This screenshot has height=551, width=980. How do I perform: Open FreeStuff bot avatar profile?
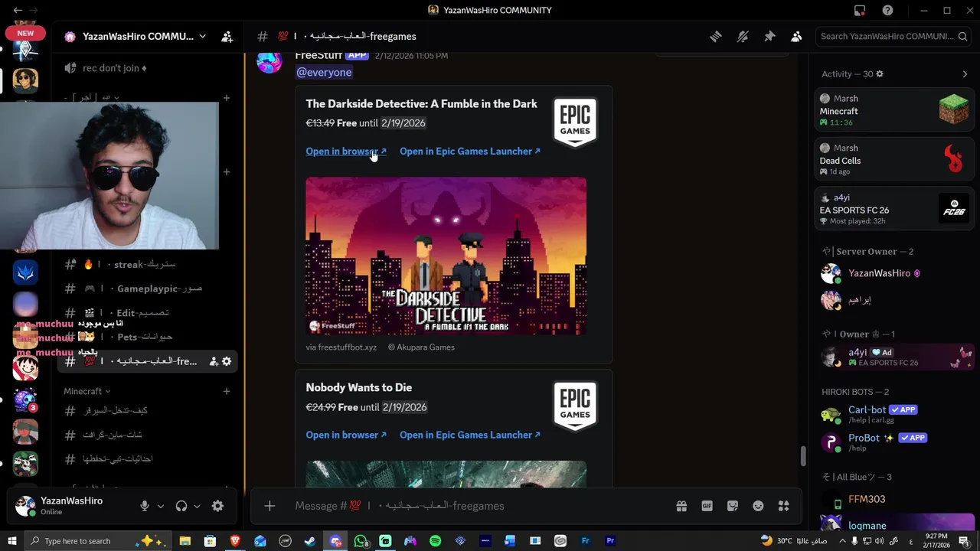(269, 61)
